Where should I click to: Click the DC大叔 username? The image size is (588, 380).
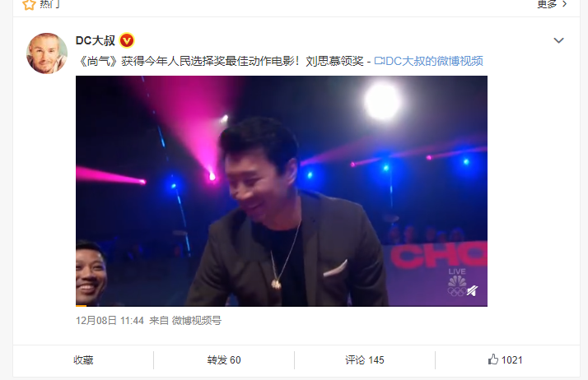[96, 40]
